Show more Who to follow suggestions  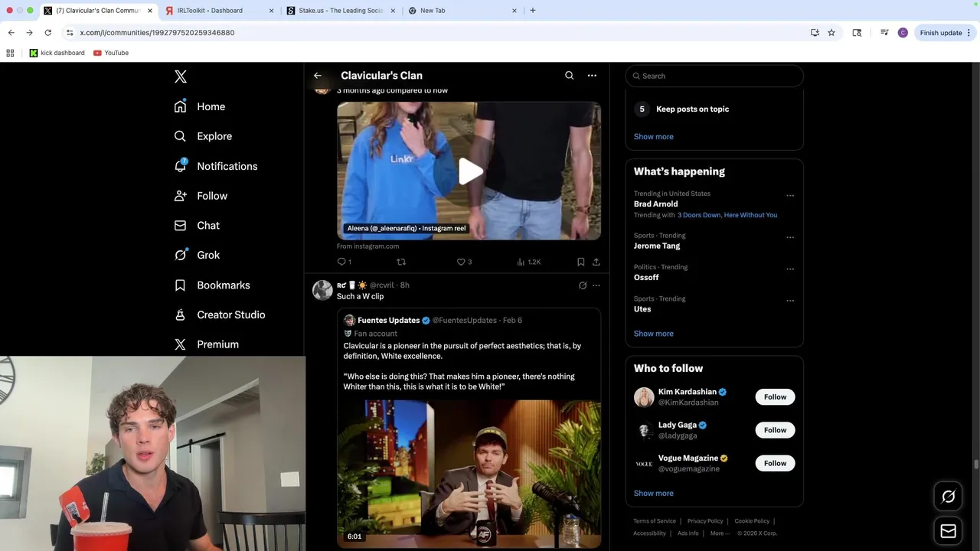[x=654, y=494]
